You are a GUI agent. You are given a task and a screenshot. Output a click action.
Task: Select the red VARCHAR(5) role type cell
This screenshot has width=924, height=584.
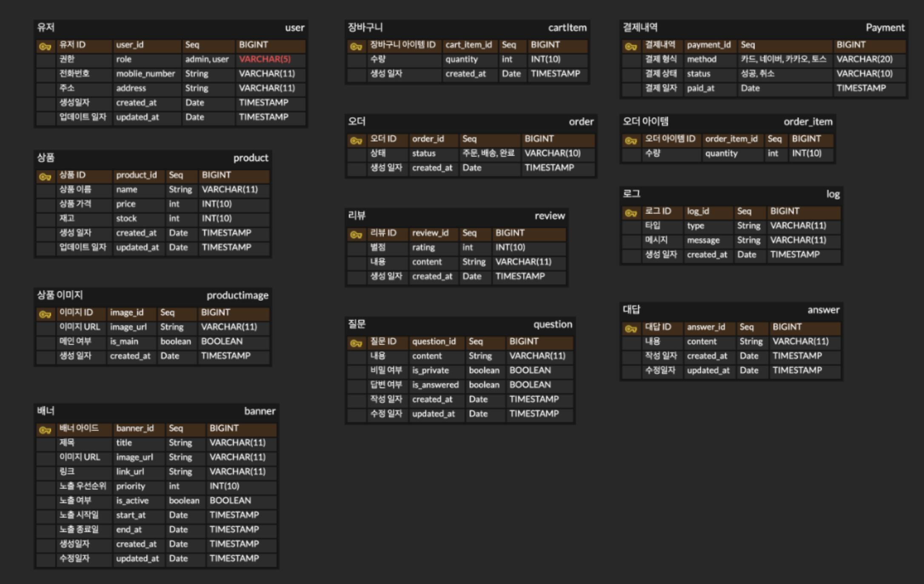pos(265,59)
